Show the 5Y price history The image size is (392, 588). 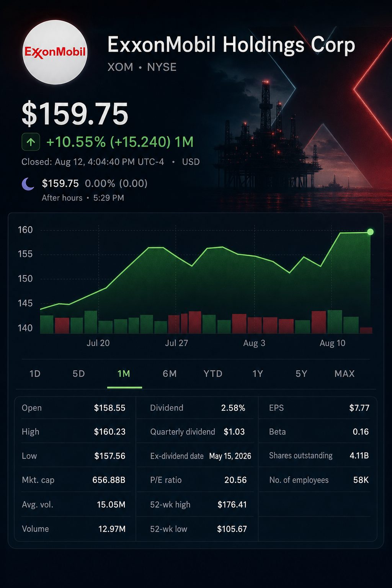302,374
